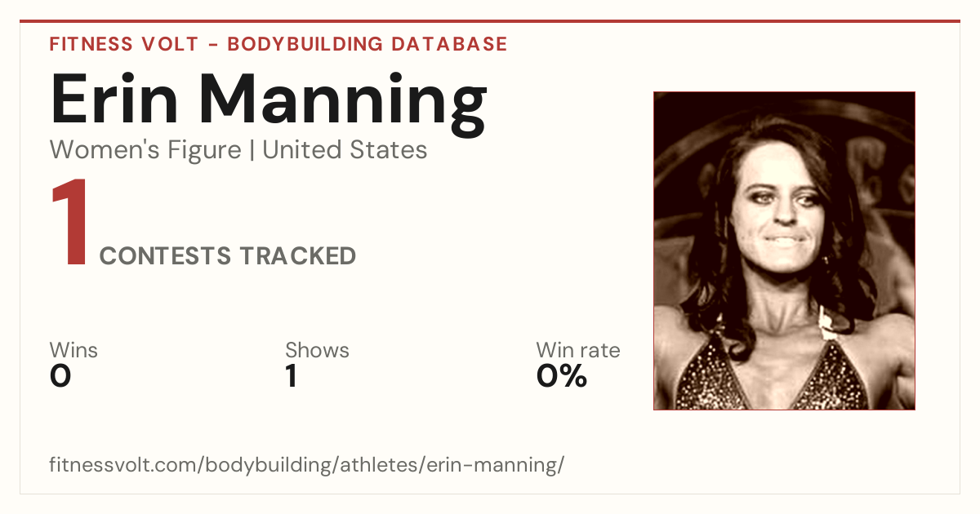Click the red top border line
This screenshot has height=514, width=980.
(x=490, y=21)
